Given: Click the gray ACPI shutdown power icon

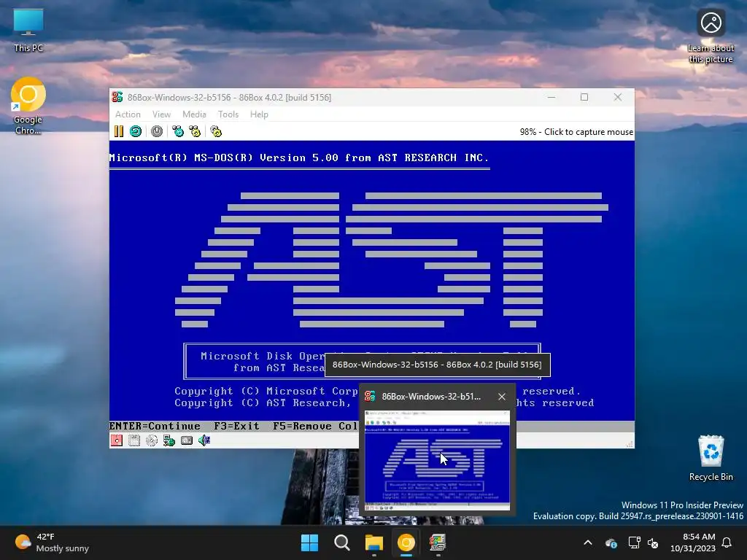Looking at the screenshot, I should 157,131.
